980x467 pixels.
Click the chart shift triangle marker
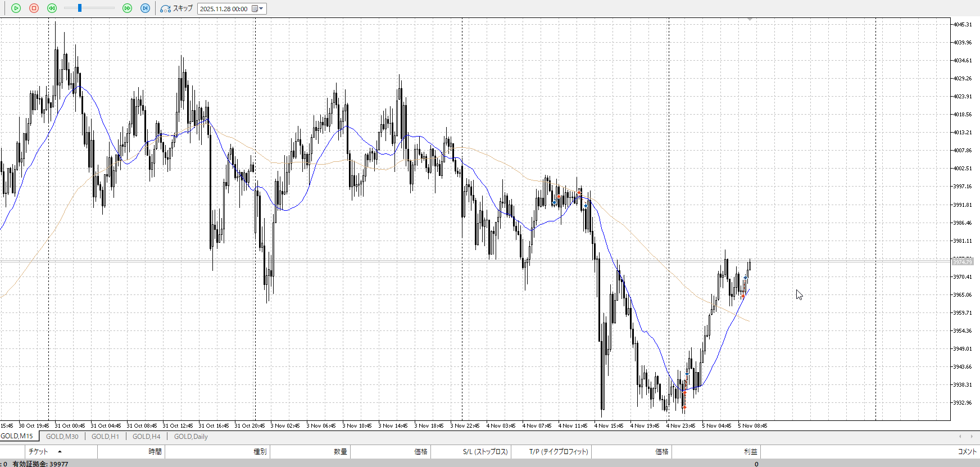pyautogui.click(x=750, y=20)
